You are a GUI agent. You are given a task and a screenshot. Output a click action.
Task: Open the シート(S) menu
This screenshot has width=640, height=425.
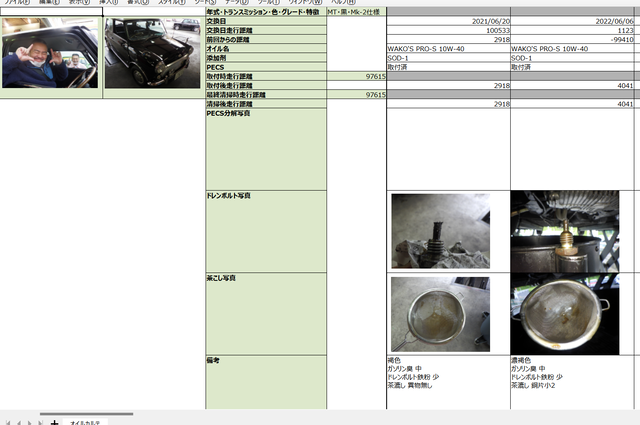pyautogui.click(x=205, y=2)
